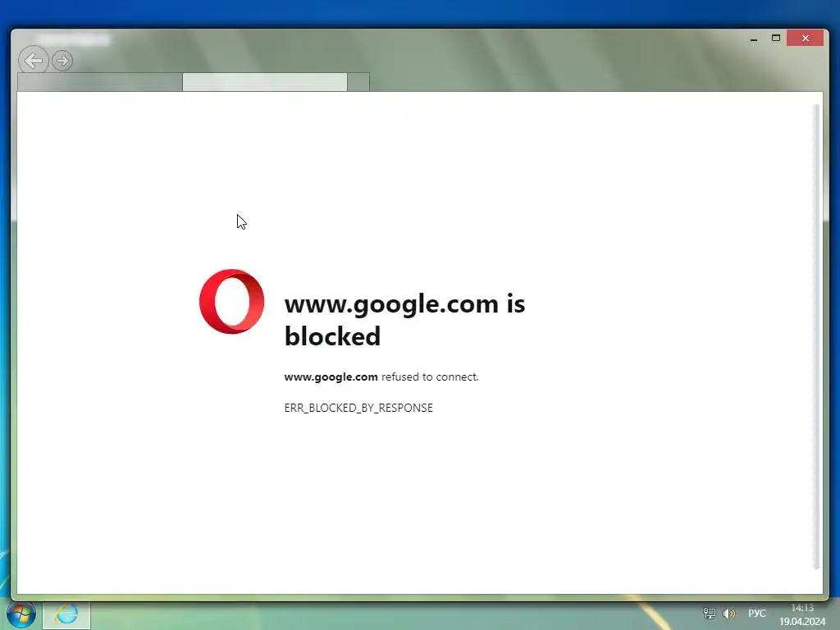Open the Windows Start menu
The width and height of the screenshot is (840, 630).
[21, 614]
